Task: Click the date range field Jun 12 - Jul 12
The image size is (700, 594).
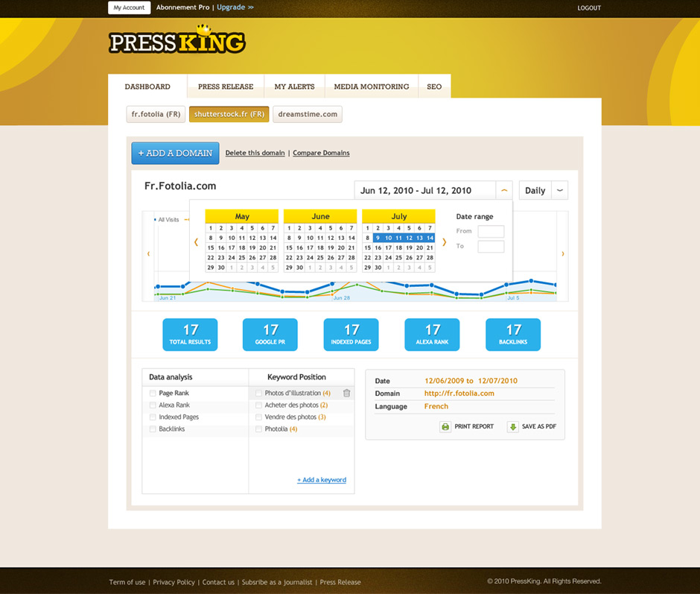Action: click(425, 190)
